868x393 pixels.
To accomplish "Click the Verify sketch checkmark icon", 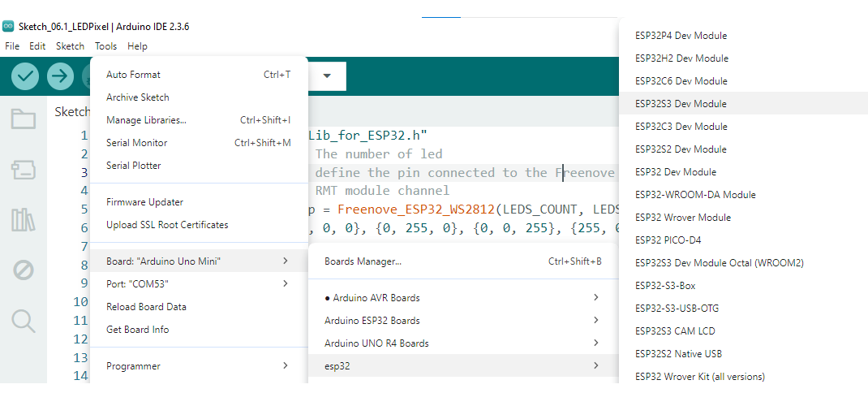I will [26, 76].
